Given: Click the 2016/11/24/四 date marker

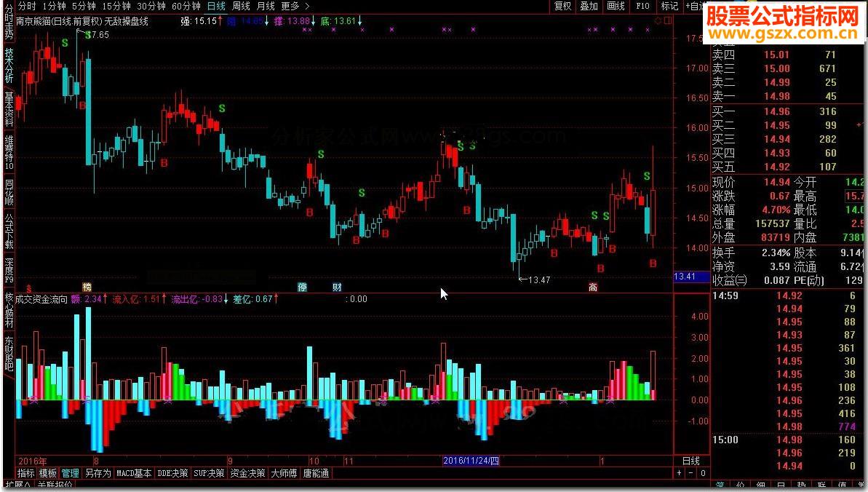Looking at the screenshot, I should [x=471, y=461].
